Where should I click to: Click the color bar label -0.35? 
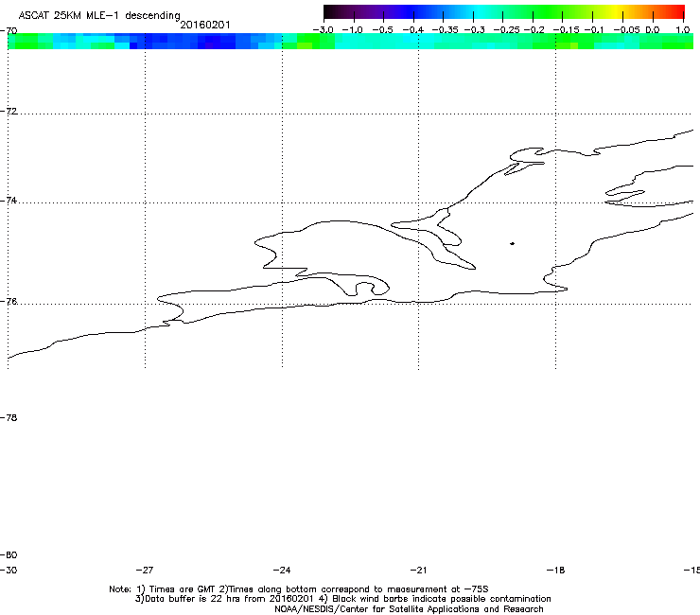point(446,30)
